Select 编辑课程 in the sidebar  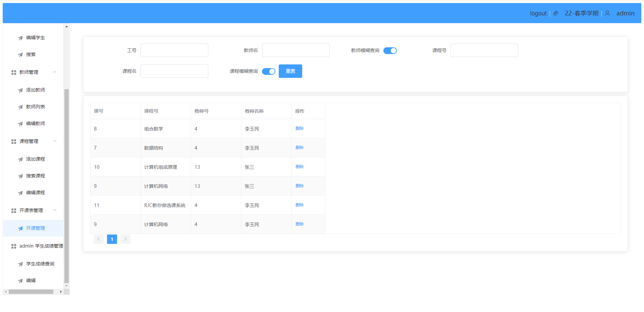point(35,193)
